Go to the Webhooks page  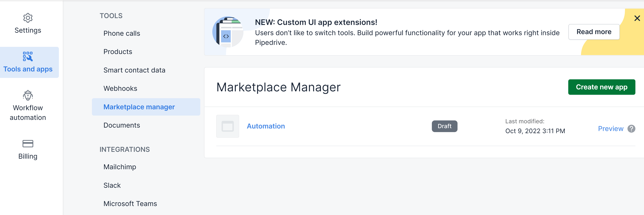pyautogui.click(x=120, y=88)
